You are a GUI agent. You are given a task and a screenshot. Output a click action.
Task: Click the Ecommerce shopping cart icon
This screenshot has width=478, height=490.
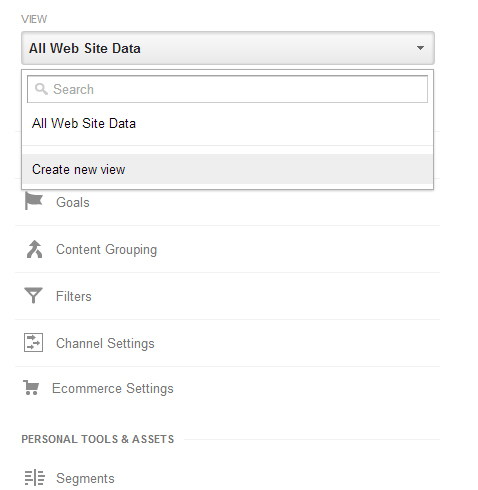(31, 387)
